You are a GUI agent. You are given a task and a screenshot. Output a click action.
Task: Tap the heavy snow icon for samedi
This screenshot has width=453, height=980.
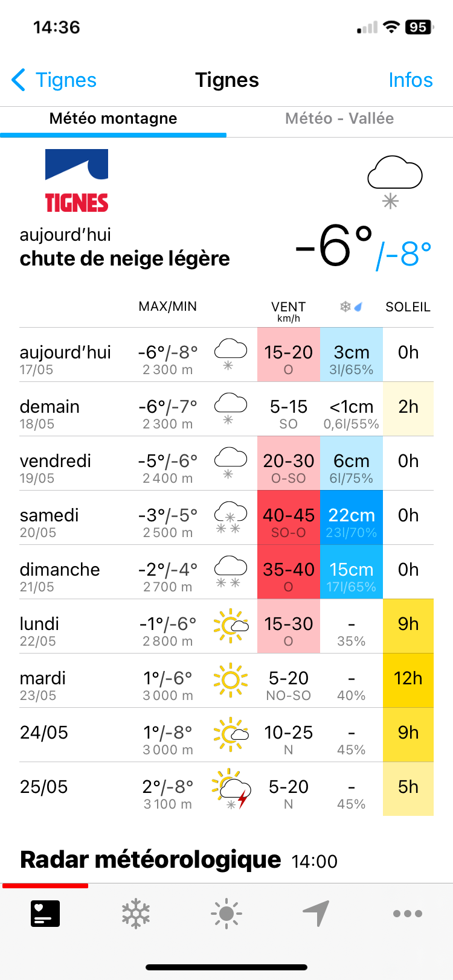pos(231,517)
